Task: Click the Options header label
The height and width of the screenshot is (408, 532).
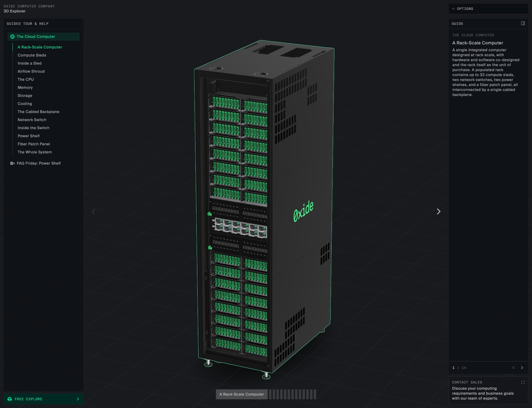Action: [x=465, y=9]
